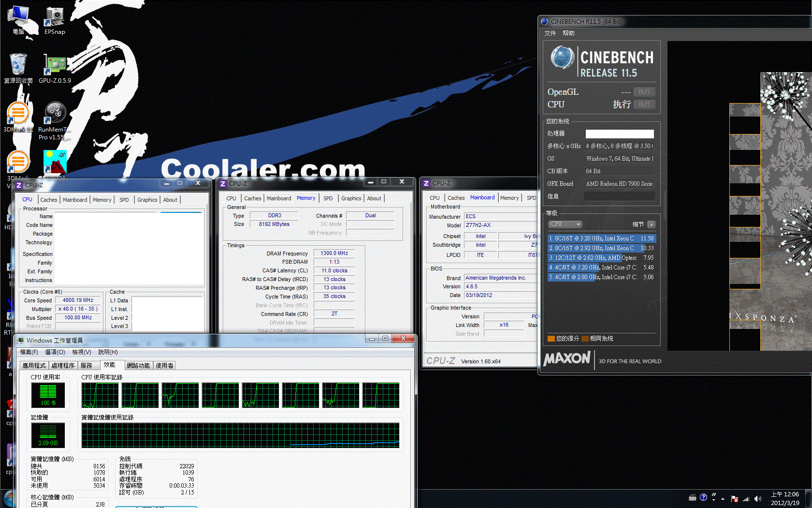This screenshot has height=508, width=812.
Task: Open Memory tab in right CPU-Z window
Action: 509,198
